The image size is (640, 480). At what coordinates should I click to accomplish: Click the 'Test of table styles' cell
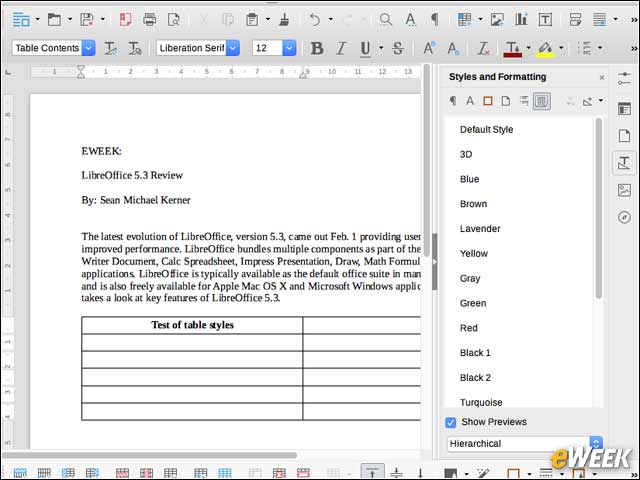click(192, 325)
